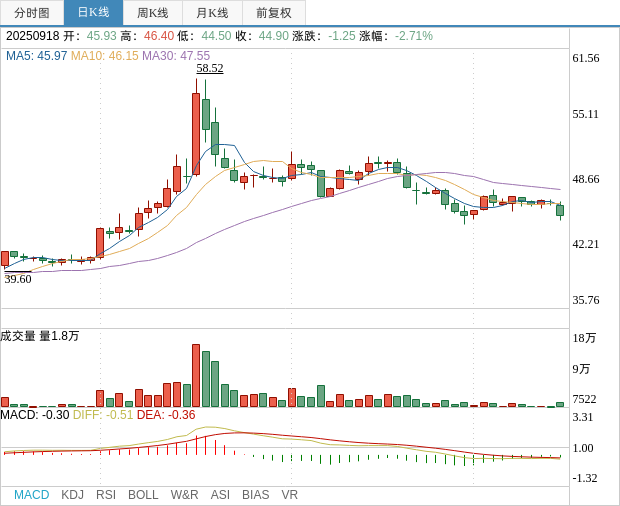This screenshot has height=506, width=620.
Task: Click the -1.32 MACD axis label
Action: pyautogui.click(x=584, y=478)
